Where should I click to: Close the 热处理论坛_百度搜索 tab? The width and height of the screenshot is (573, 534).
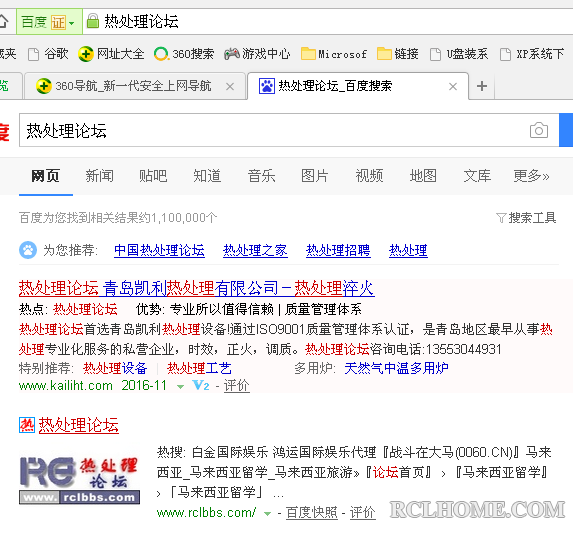click(453, 87)
